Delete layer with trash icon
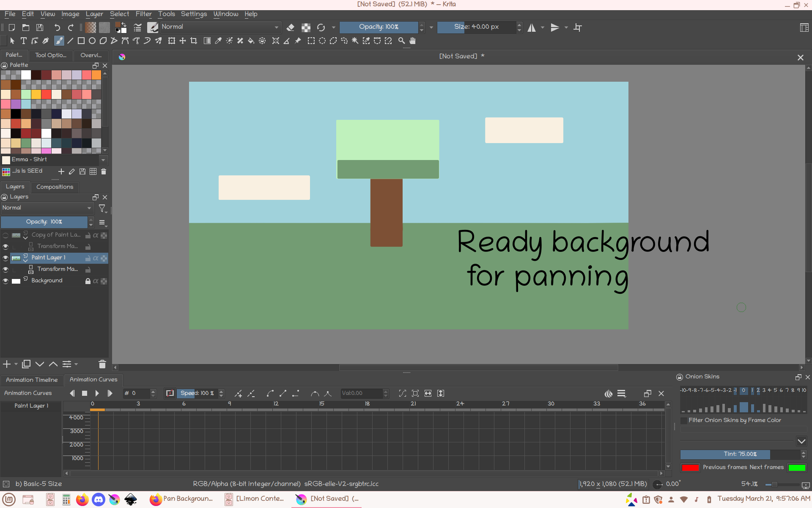This screenshot has width=812, height=508. 102,364
